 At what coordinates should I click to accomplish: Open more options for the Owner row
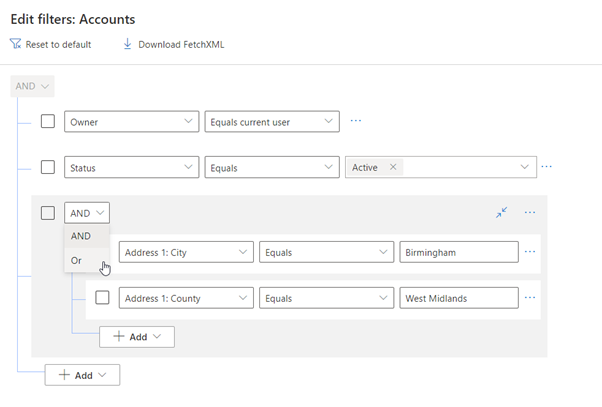(x=355, y=122)
